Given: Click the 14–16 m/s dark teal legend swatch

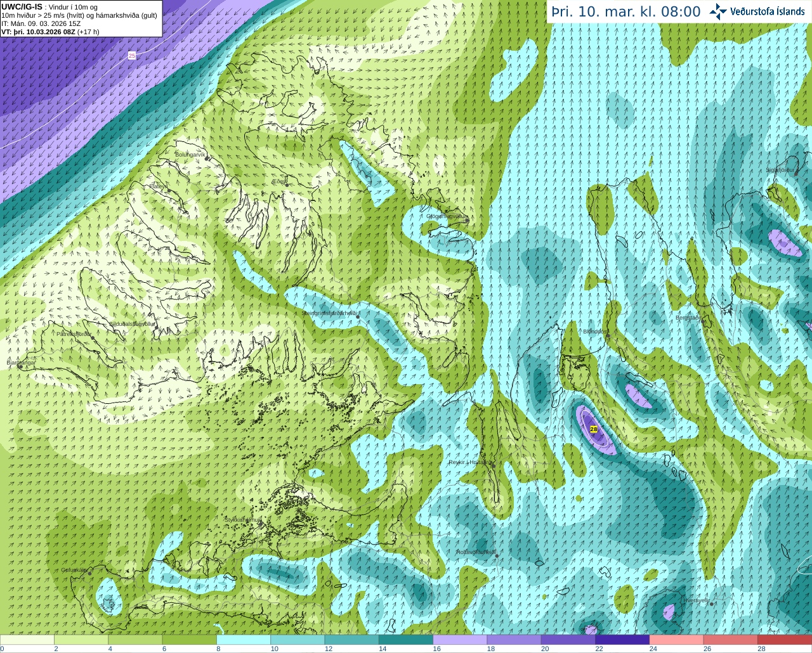Looking at the screenshot, I should coord(406,640).
